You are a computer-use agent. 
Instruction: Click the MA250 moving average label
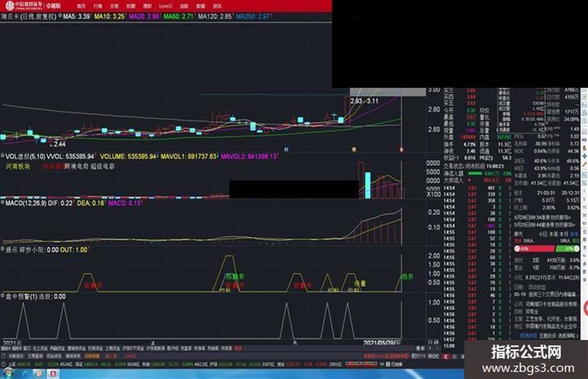tap(253, 17)
